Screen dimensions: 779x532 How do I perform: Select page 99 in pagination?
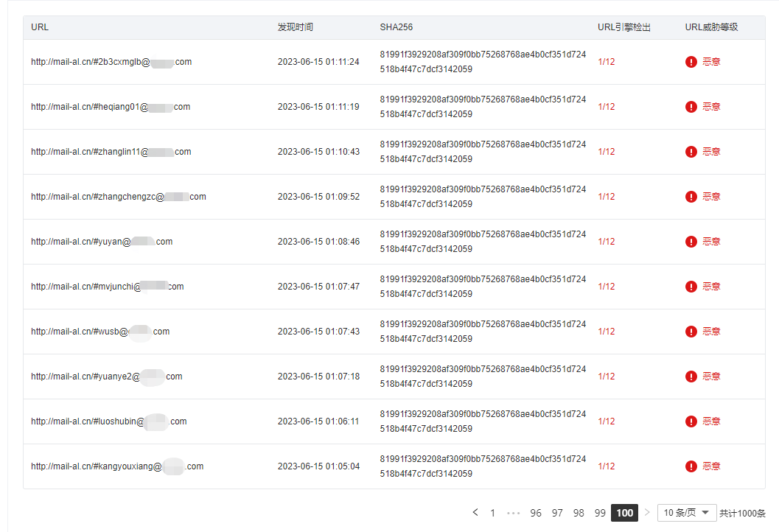(600, 513)
